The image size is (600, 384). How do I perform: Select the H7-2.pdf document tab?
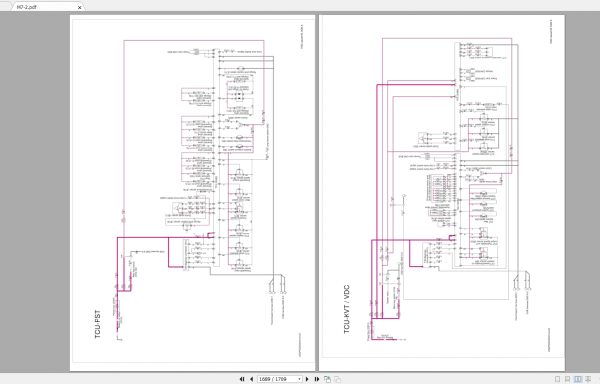pos(47,7)
